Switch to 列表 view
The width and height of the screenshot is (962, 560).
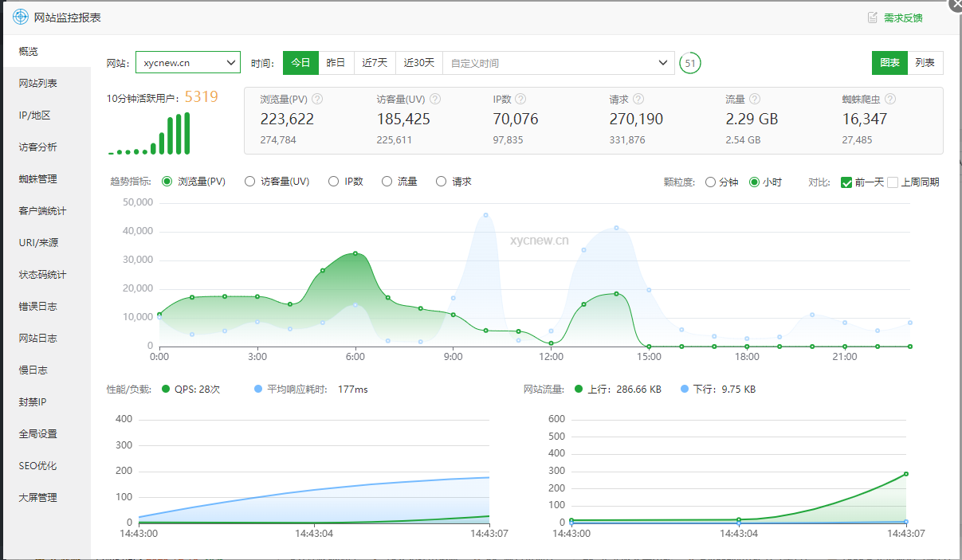(x=925, y=63)
